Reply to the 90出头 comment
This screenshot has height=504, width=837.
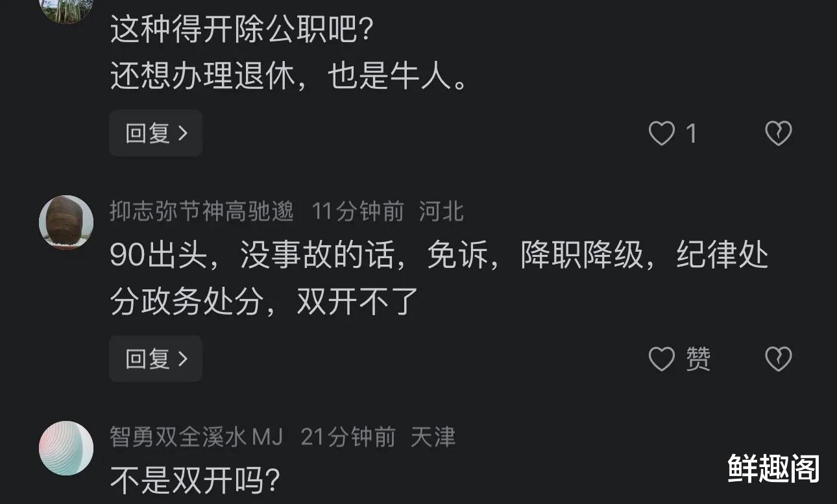[x=156, y=359]
